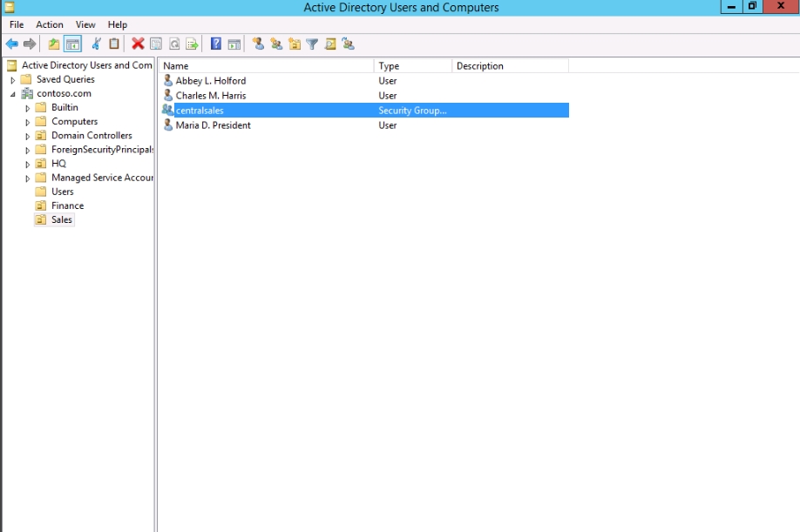Screen dimensions: 800x532
Task: Restore down the window
Action: click(753, 7)
